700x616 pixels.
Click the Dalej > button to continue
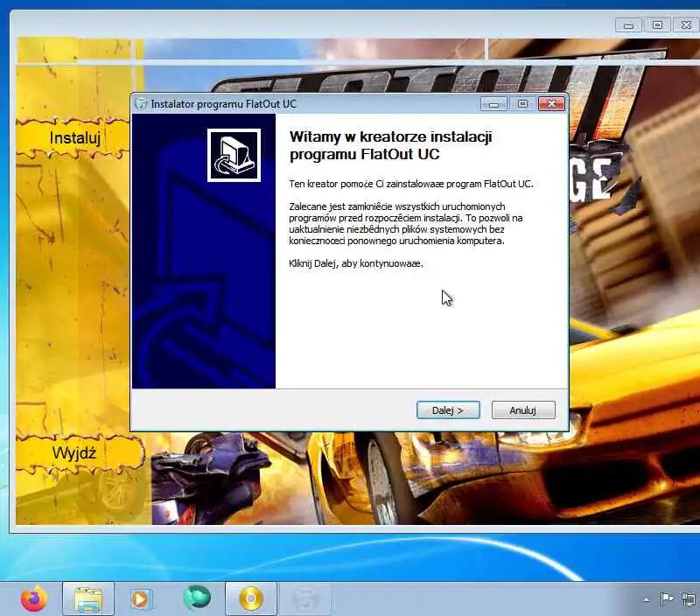click(448, 409)
